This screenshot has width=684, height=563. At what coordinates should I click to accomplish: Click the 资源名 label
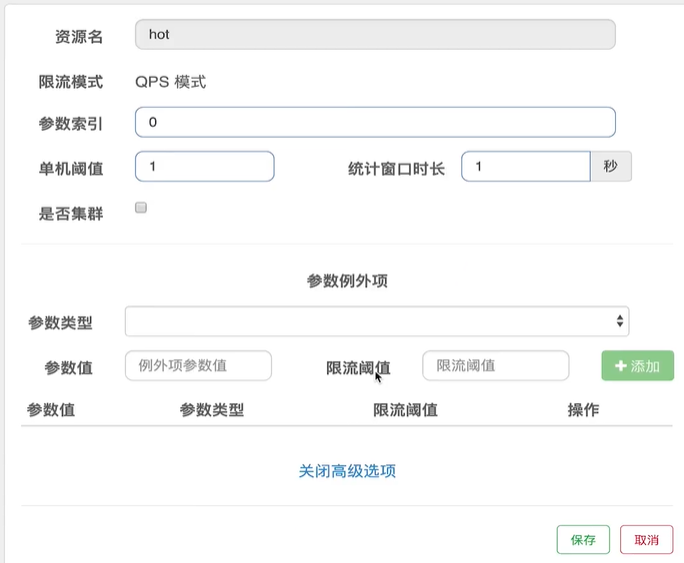[79, 37]
